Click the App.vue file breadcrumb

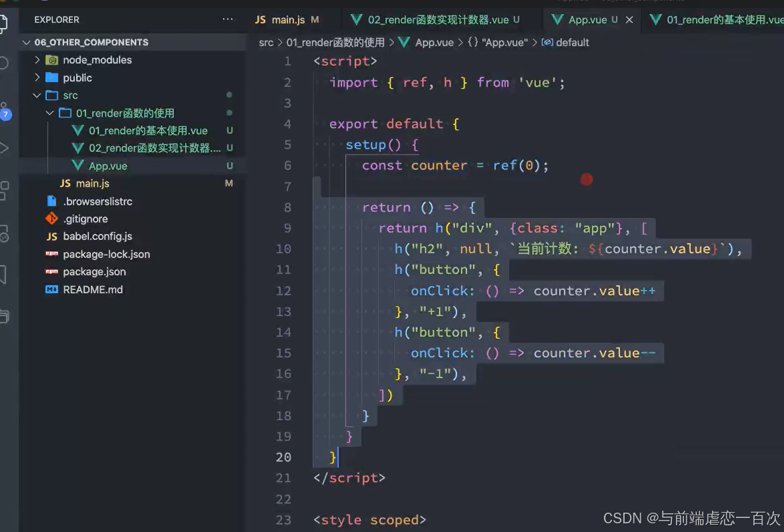(434, 43)
